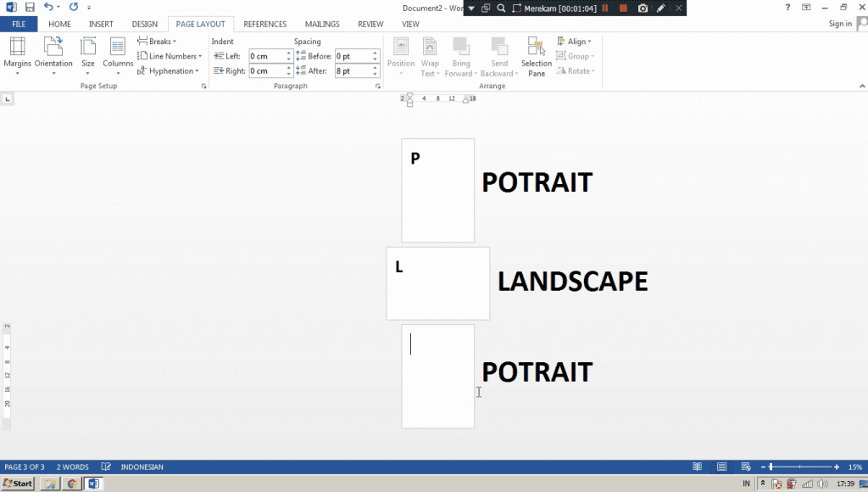Expand the Line Numbers dropdown
868x492 pixels.
click(x=170, y=56)
